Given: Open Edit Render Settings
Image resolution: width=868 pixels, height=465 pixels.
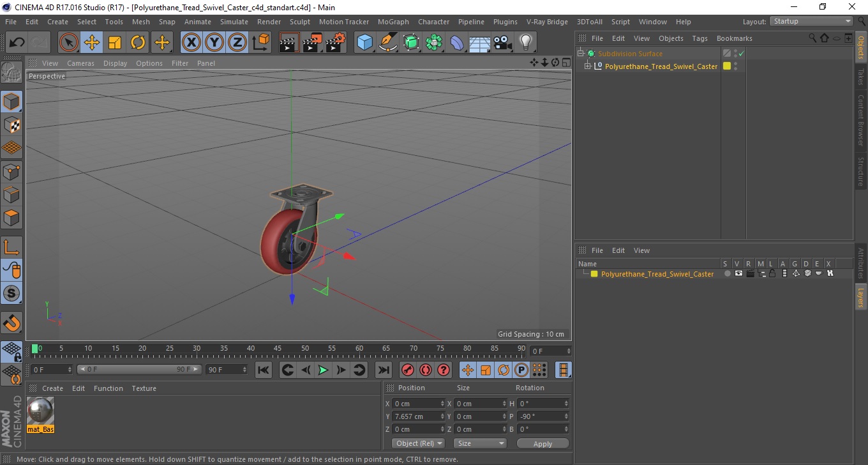Looking at the screenshot, I should point(336,43).
